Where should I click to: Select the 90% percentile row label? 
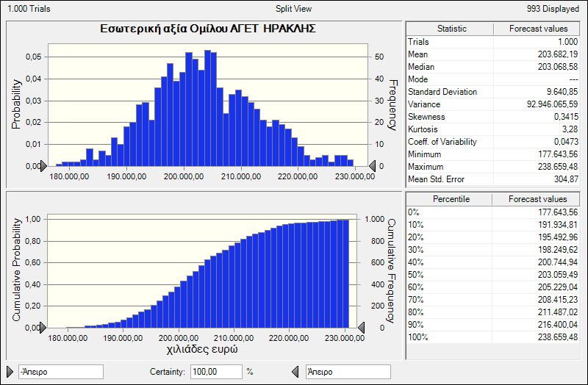coord(415,325)
